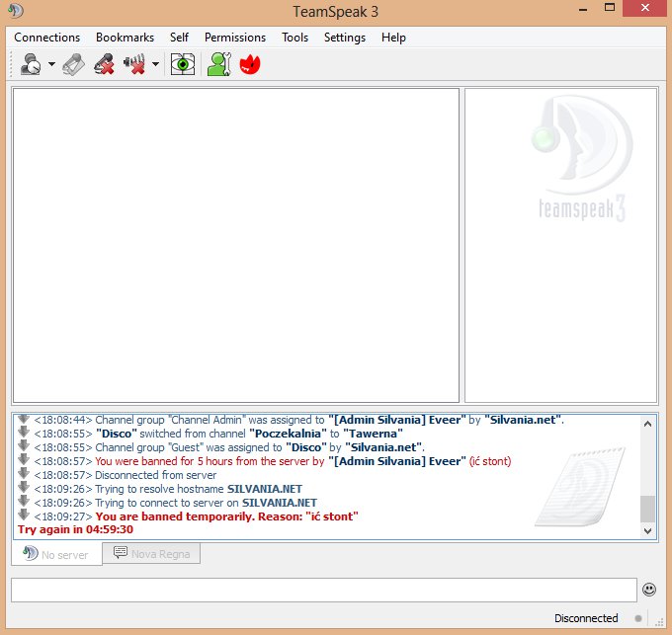Open the Connections menu

tap(47, 38)
